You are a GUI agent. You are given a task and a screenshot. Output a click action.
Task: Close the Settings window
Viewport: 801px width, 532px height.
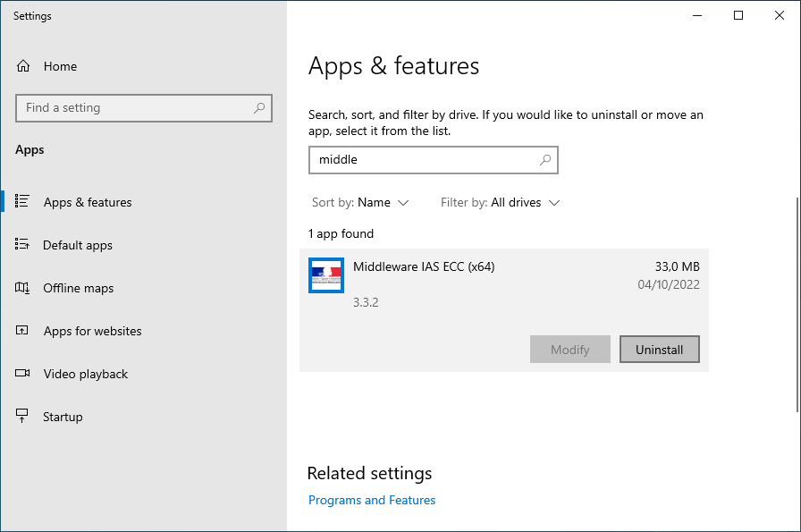[780, 15]
